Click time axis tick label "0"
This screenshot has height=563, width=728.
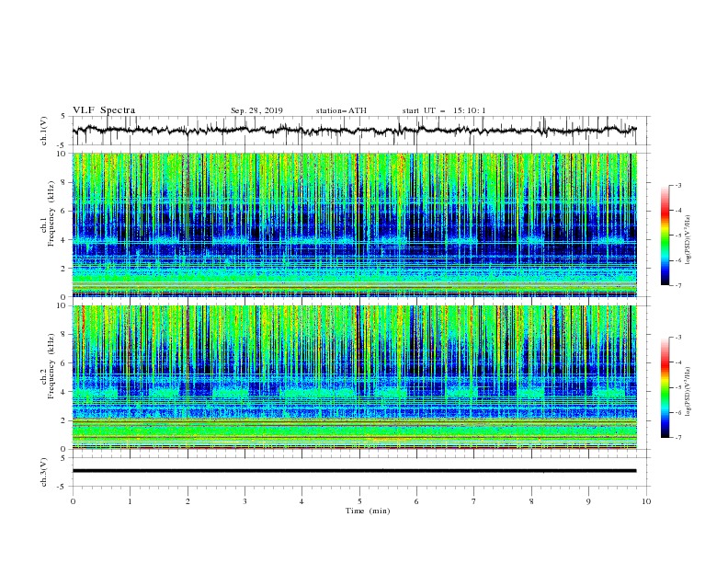point(73,501)
